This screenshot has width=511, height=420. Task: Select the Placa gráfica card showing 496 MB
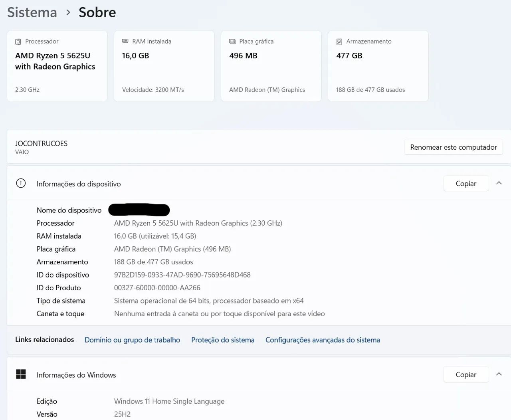tap(271, 66)
